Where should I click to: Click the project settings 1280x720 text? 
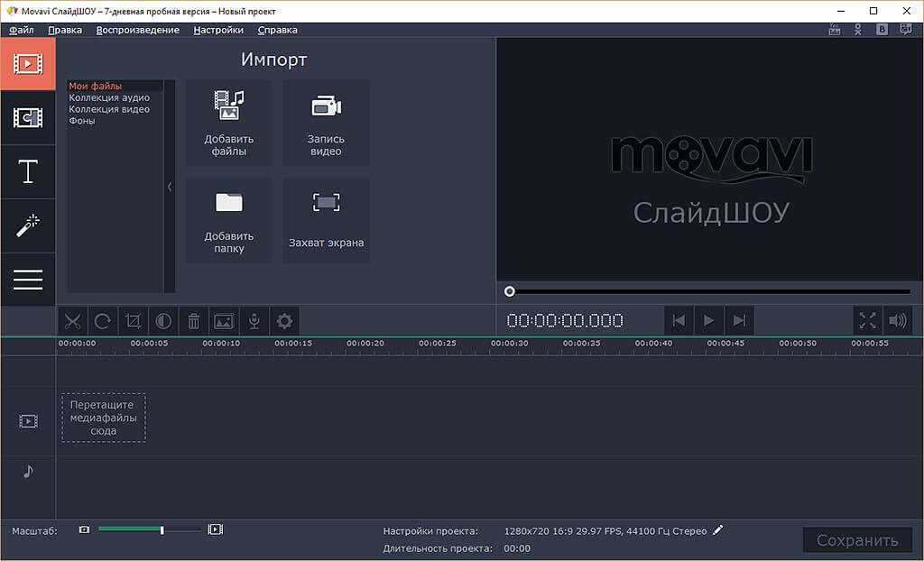pos(605,531)
